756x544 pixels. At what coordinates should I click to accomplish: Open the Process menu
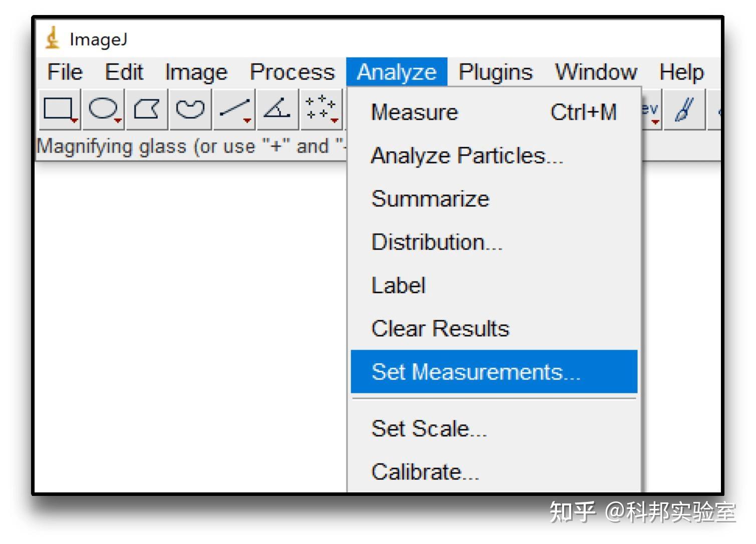click(x=292, y=72)
